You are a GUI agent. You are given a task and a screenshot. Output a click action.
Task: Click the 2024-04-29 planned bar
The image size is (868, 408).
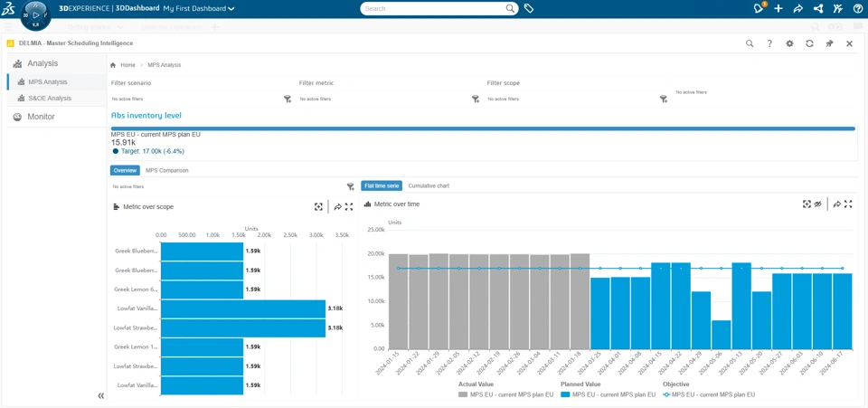coord(701,320)
